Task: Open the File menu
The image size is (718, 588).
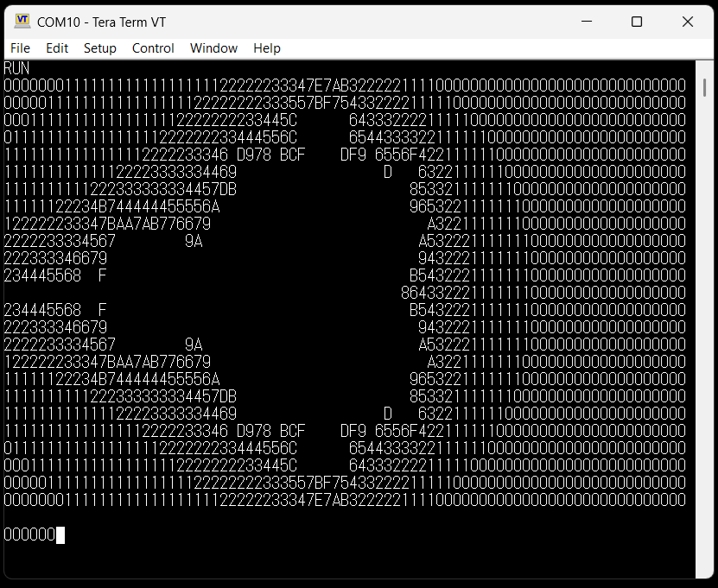Action: point(20,48)
